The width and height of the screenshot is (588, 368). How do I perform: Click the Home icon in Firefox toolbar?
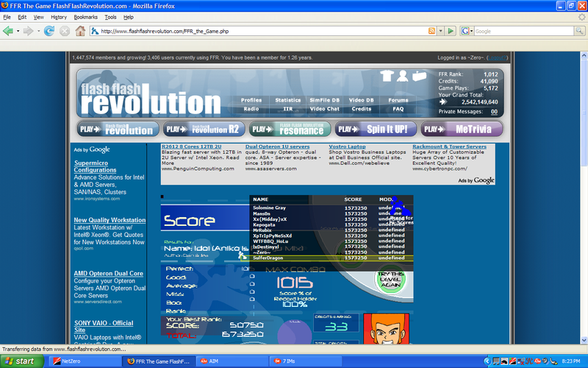point(81,31)
